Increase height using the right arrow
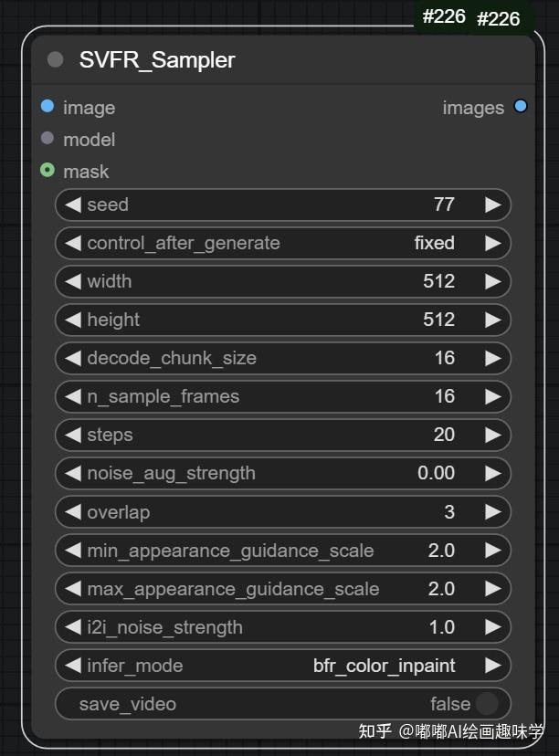Screen dimensions: 559x756 click(x=493, y=320)
